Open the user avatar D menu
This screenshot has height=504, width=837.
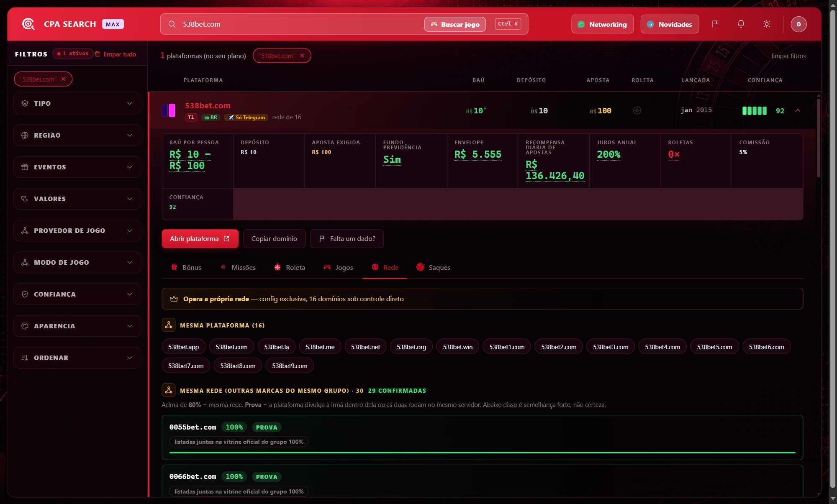(798, 24)
